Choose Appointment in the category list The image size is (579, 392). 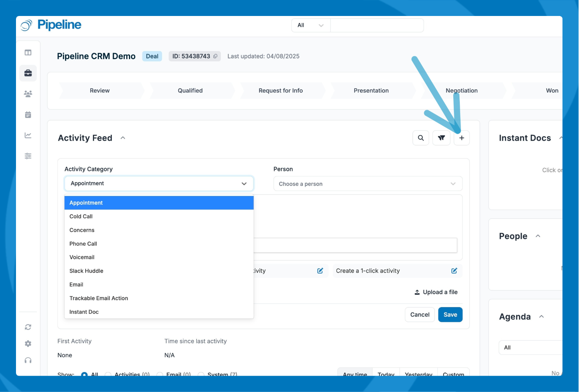click(159, 203)
